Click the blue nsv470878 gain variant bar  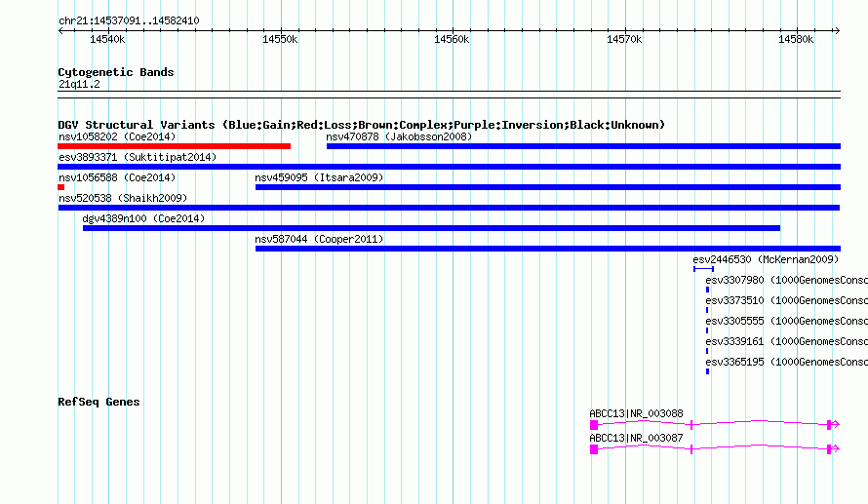tap(583, 146)
